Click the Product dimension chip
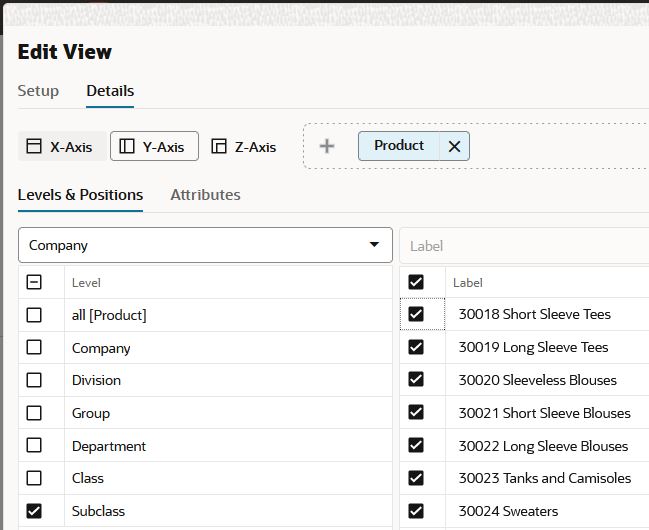This screenshot has height=530, width=649. coord(399,146)
